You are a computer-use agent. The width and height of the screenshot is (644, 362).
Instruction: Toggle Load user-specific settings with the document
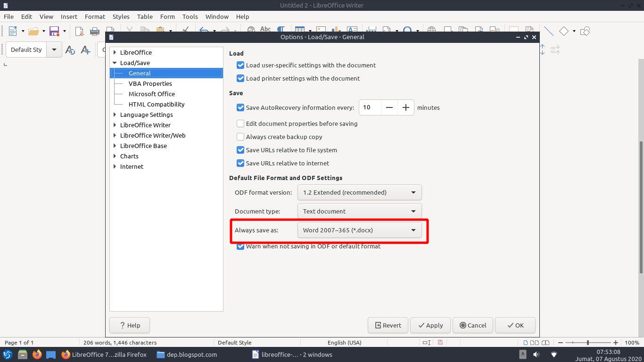(x=240, y=65)
